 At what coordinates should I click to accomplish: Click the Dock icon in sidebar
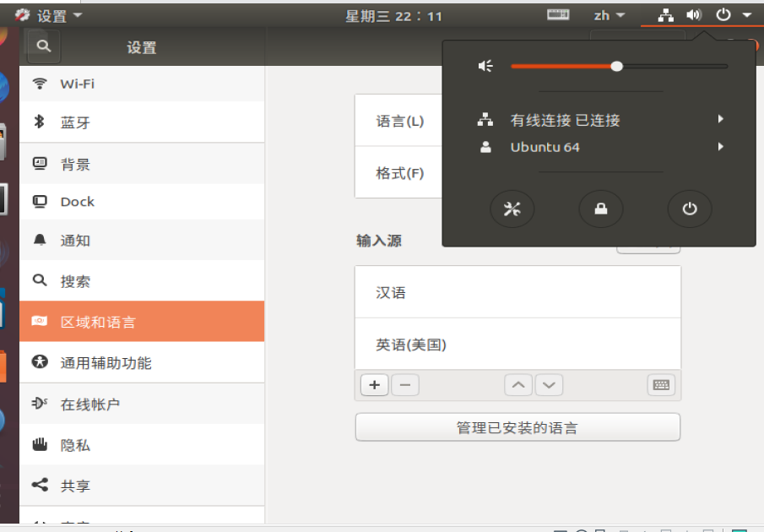click(40, 201)
